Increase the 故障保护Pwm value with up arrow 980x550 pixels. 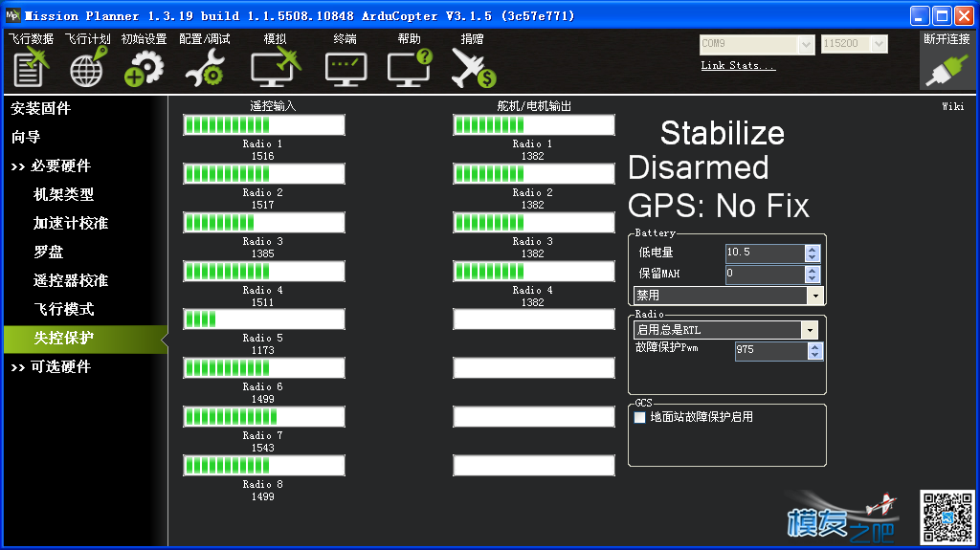[814, 347]
